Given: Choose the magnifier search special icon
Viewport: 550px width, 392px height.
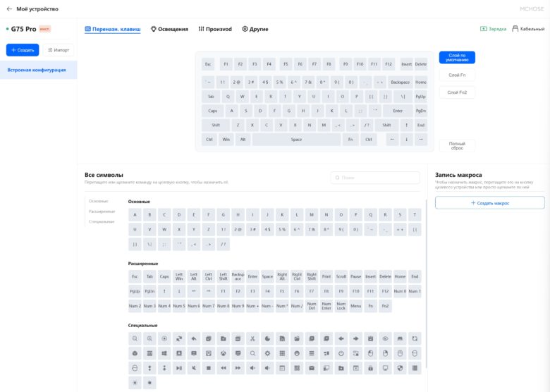Looking at the screenshot, I should (252, 353).
